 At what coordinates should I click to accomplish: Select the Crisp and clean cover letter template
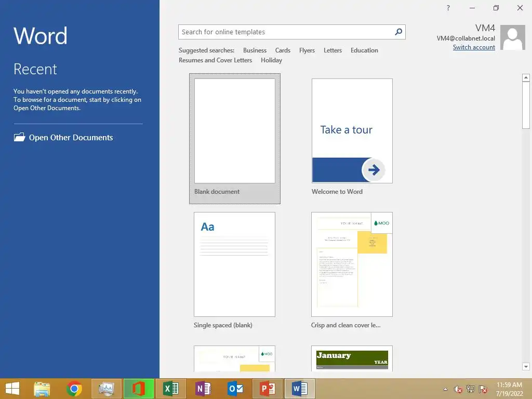352,264
